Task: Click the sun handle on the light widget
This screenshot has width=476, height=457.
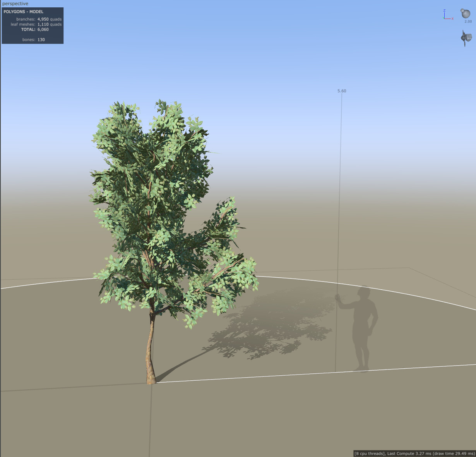Action: pos(462,10)
